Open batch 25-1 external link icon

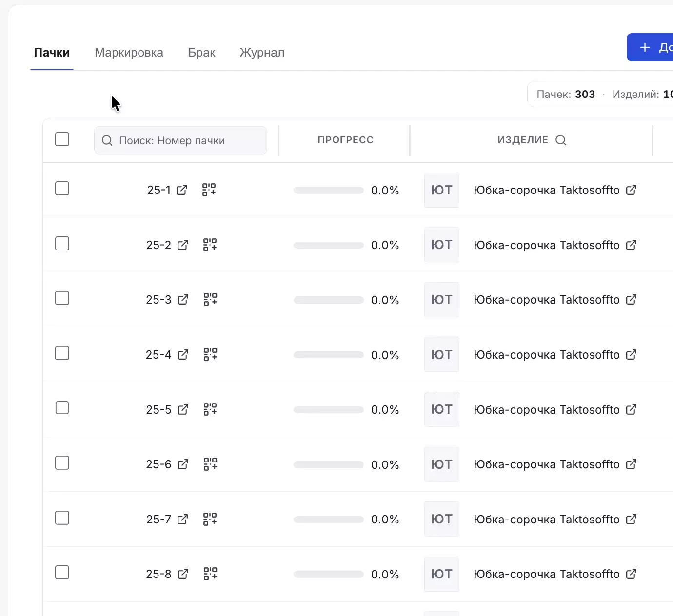(x=182, y=190)
